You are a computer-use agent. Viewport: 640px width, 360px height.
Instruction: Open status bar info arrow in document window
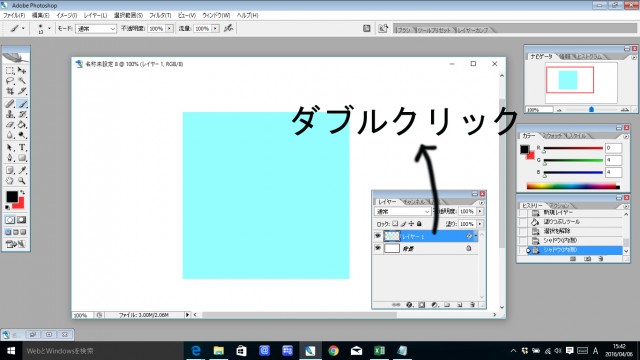(187, 315)
